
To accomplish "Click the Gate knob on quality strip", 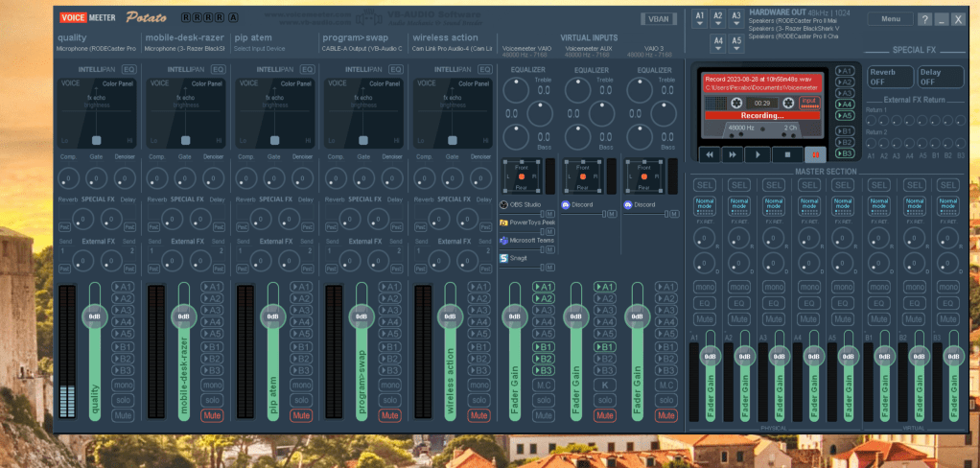I will 96,178.
